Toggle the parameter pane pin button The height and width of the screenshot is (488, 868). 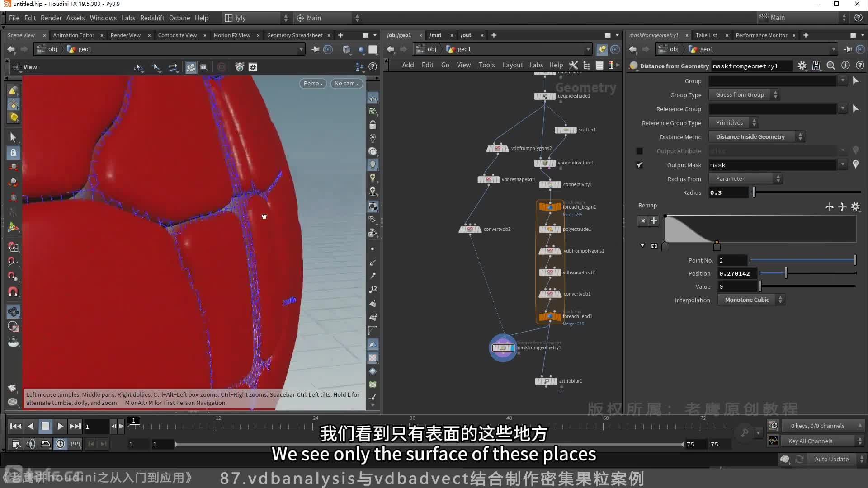(x=848, y=49)
